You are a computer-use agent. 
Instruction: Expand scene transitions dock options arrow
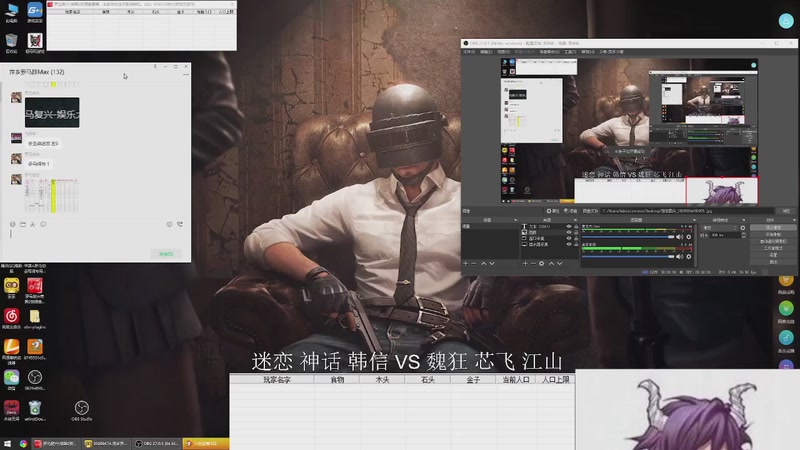coord(743,220)
